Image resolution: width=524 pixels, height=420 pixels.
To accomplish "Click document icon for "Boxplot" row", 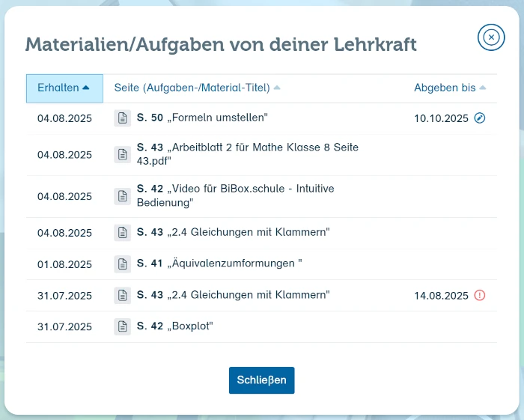I will tap(123, 326).
